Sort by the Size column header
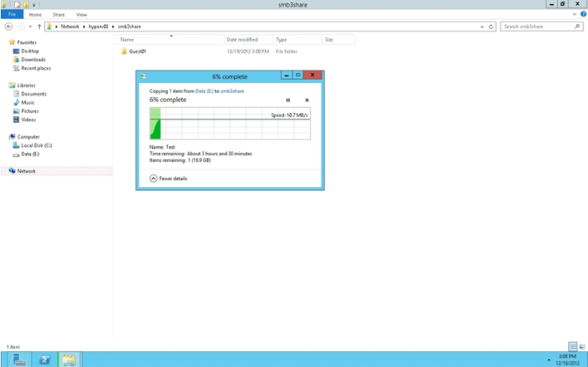Image resolution: width=588 pixels, height=367 pixels. [x=338, y=39]
